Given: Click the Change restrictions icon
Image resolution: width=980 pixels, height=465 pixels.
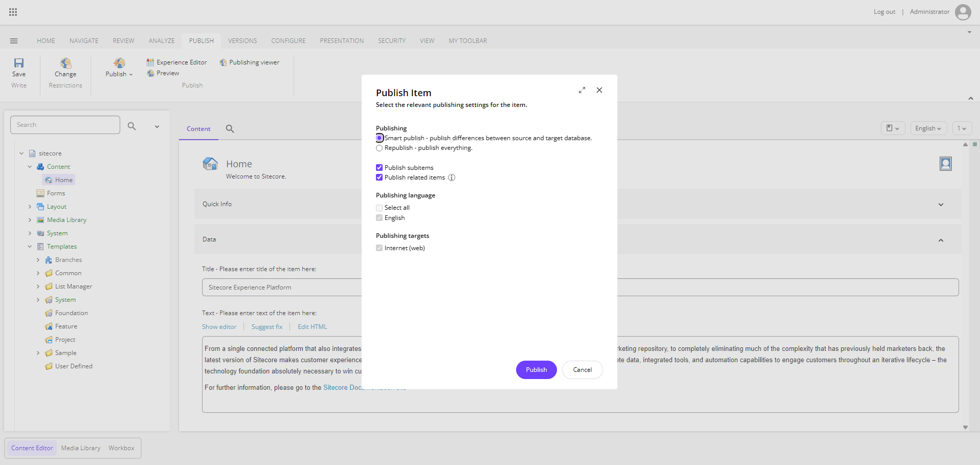Looking at the screenshot, I should coord(65,63).
